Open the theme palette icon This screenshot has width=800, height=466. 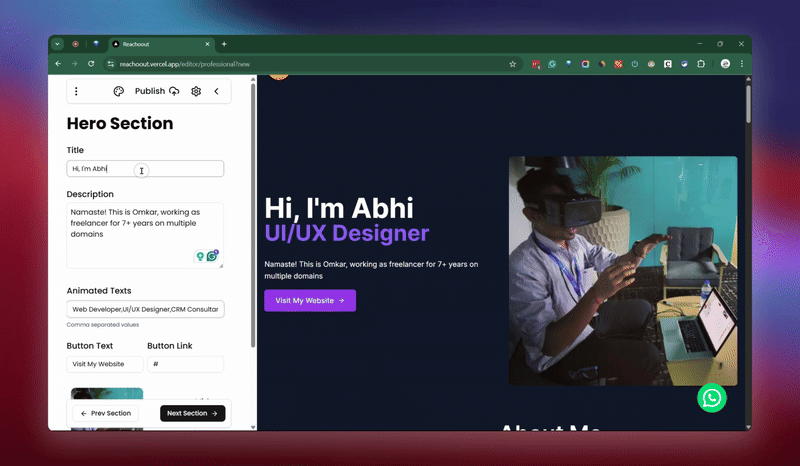(x=119, y=91)
